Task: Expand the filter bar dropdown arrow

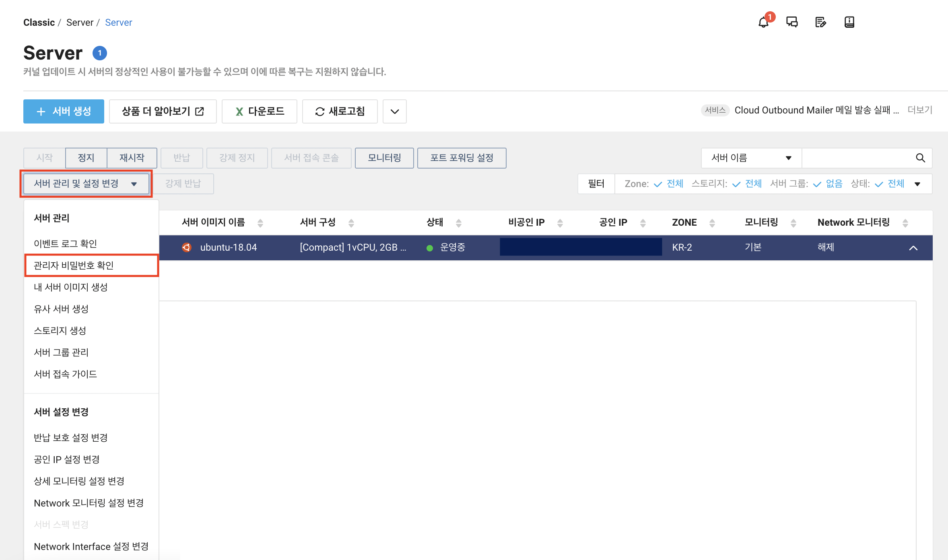Action: [x=917, y=184]
